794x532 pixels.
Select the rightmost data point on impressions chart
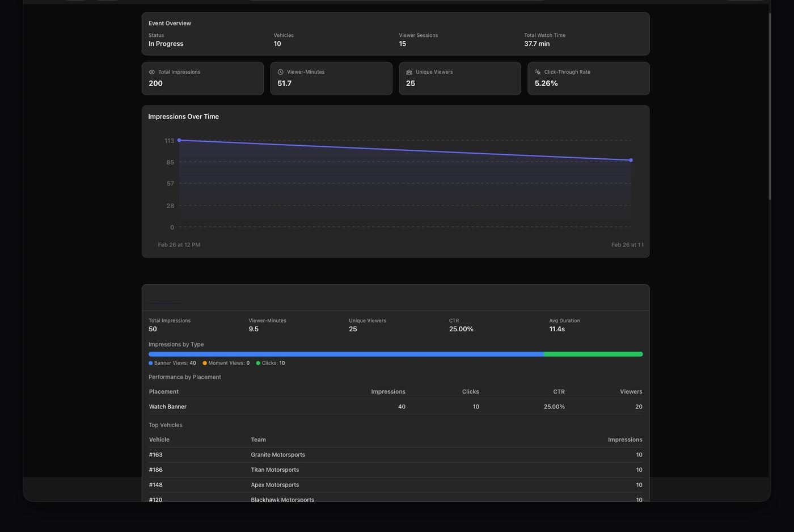631,160
